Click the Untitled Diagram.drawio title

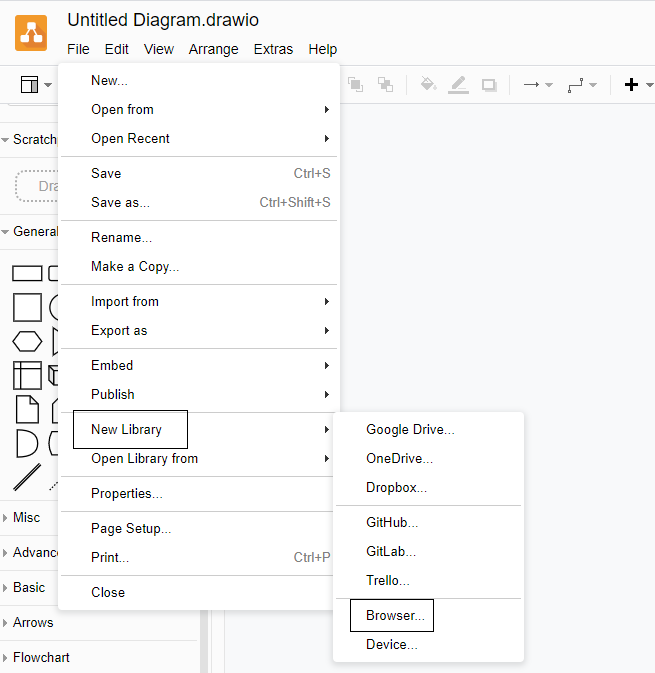(x=163, y=20)
